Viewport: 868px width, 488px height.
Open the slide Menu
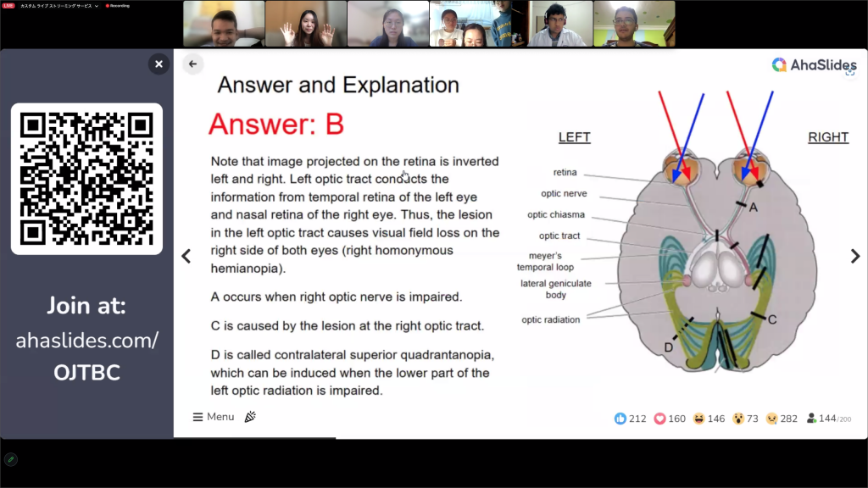(x=213, y=417)
